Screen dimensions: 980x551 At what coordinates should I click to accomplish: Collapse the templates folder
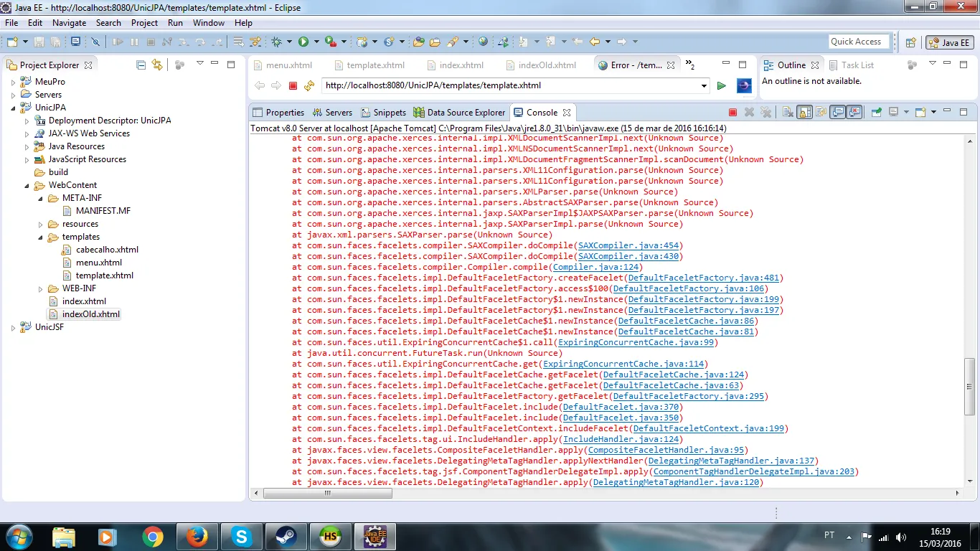41,237
